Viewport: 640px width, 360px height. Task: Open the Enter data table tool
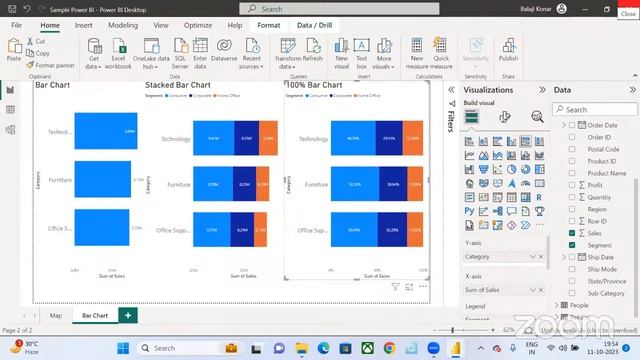point(200,53)
